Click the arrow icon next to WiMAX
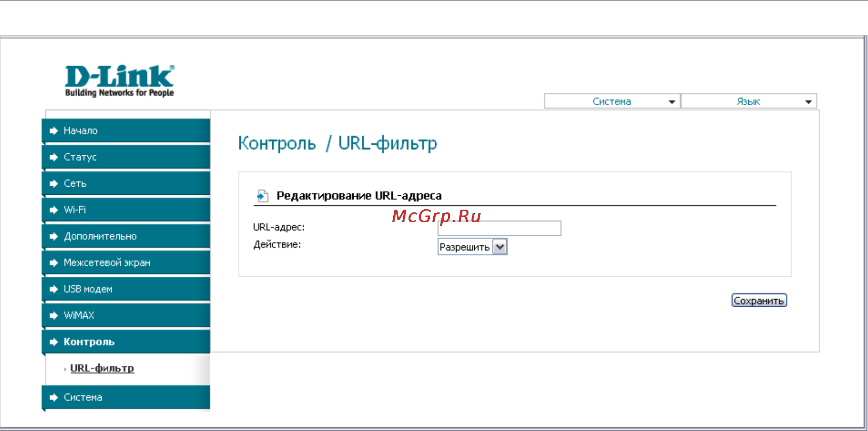Viewport: 868px width, 431px height. [x=54, y=315]
